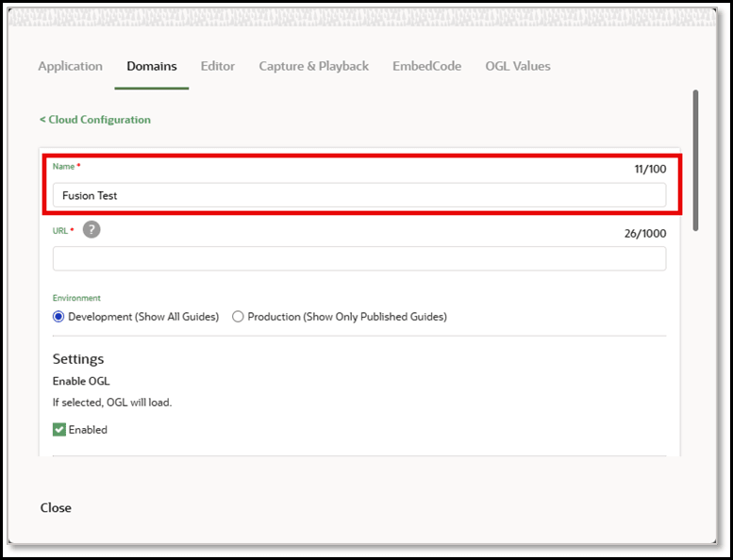Click the 11/100 name character counter

click(650, 169)
